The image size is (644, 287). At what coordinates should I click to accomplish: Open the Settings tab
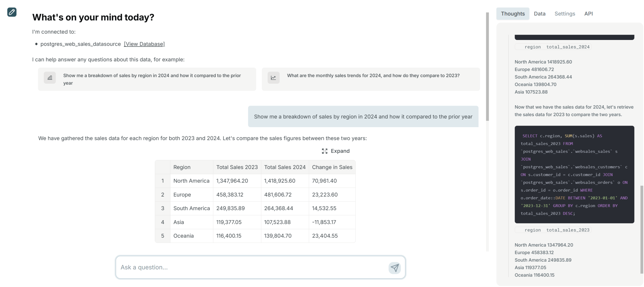point(565,14)
